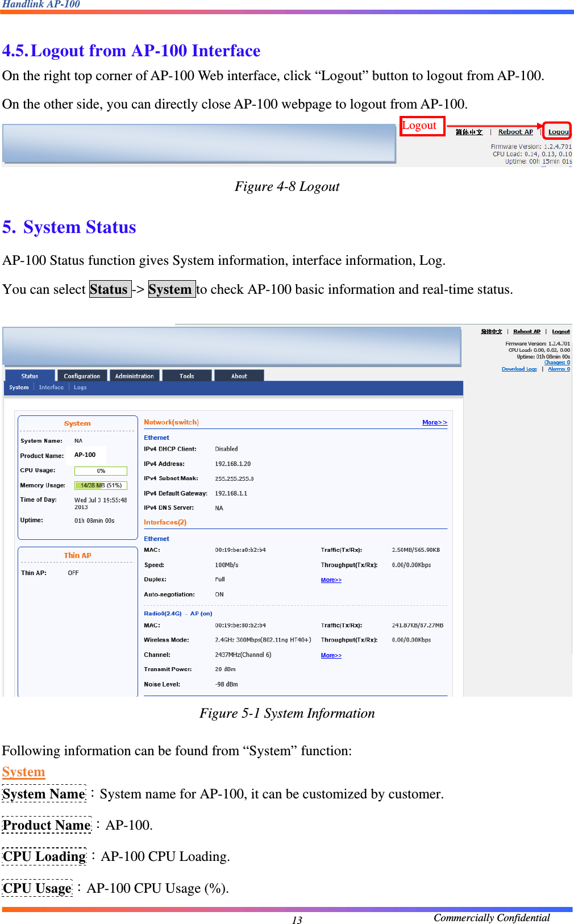Click Product Name value AP-100
The width and height of the screenshot is (574, 924).
[85, 455]
